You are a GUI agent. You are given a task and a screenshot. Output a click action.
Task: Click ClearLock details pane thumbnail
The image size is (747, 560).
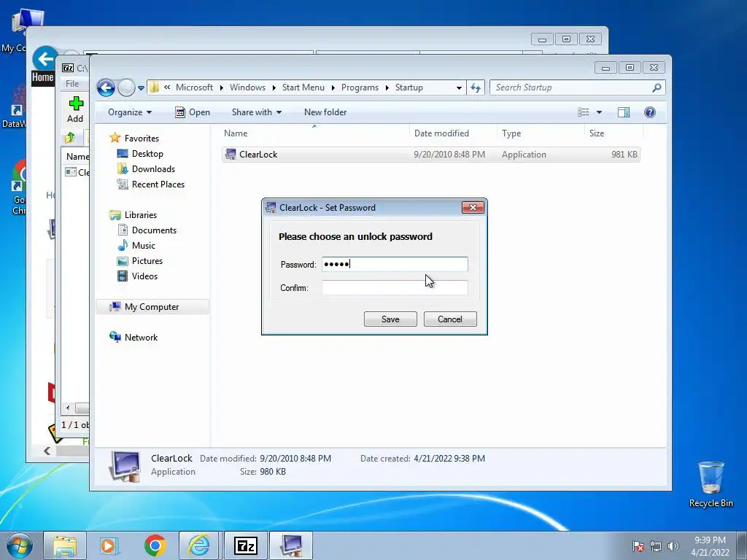tap(125, 466)
